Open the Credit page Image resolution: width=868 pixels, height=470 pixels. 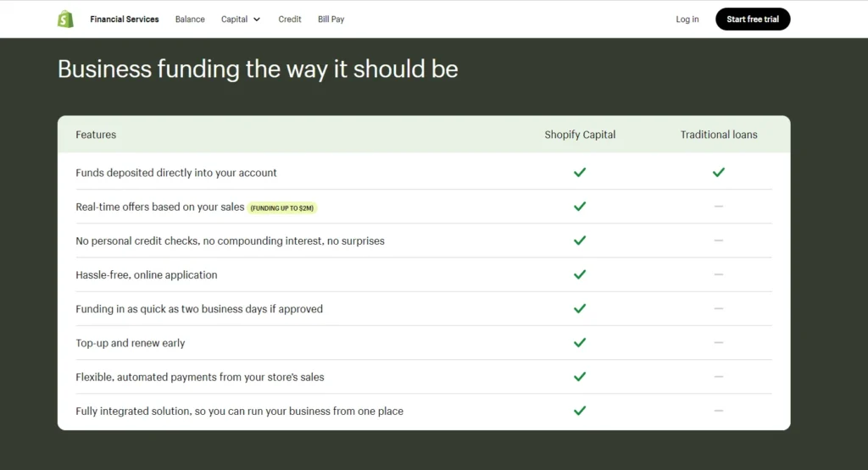290,19
